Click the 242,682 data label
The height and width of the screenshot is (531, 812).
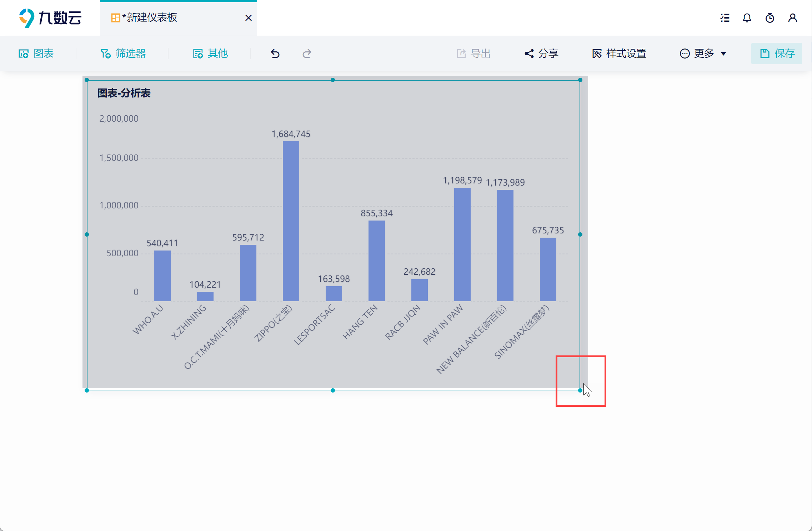click(420, 272)
